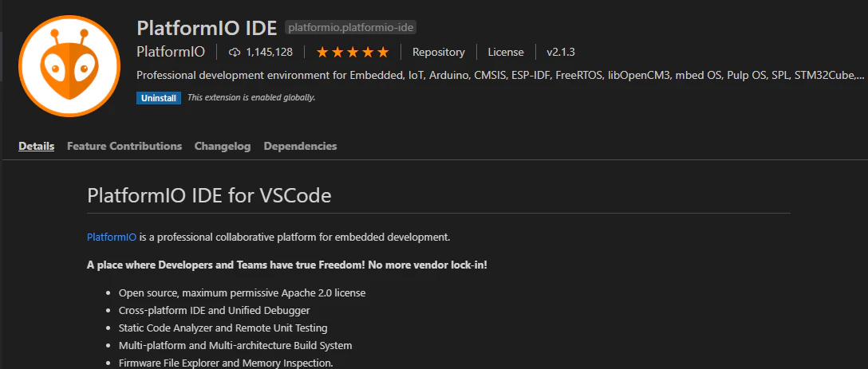868x369 pixels.
Task: Follow the blue PlatformIO hyperlink in the readme
Action: tap(112, 237)
